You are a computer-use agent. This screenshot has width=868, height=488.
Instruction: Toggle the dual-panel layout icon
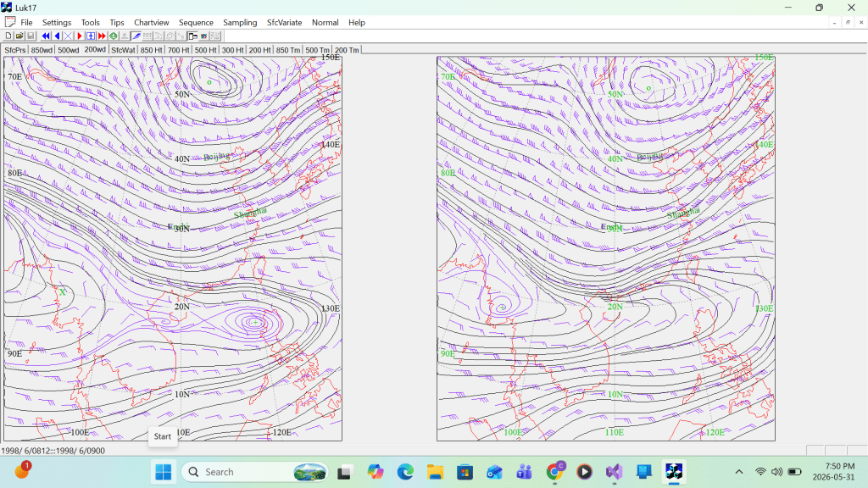[x=192, y=36]
